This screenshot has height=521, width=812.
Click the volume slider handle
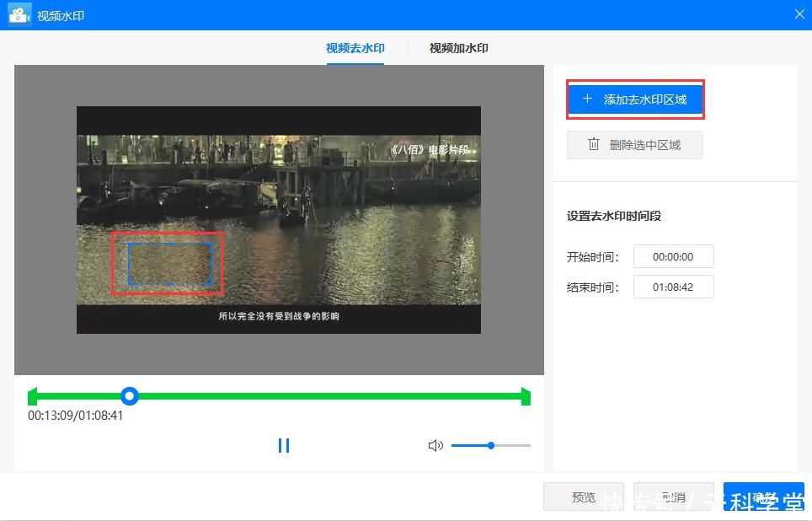coord(491,445)
